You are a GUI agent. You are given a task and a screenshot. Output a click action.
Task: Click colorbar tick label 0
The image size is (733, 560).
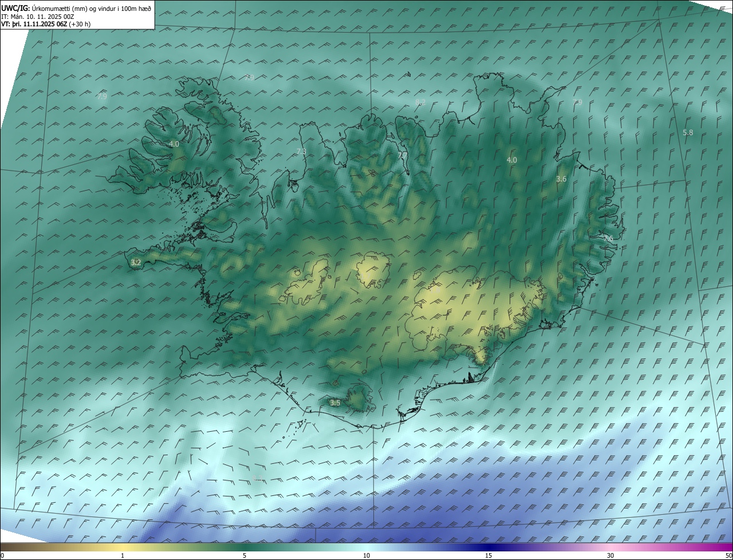pos(2,555)
